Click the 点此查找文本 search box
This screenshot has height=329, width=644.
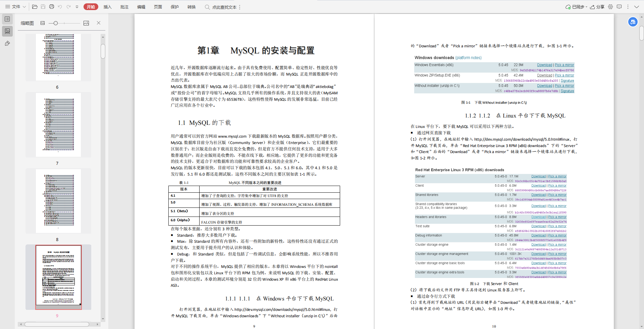coord(224,7)
